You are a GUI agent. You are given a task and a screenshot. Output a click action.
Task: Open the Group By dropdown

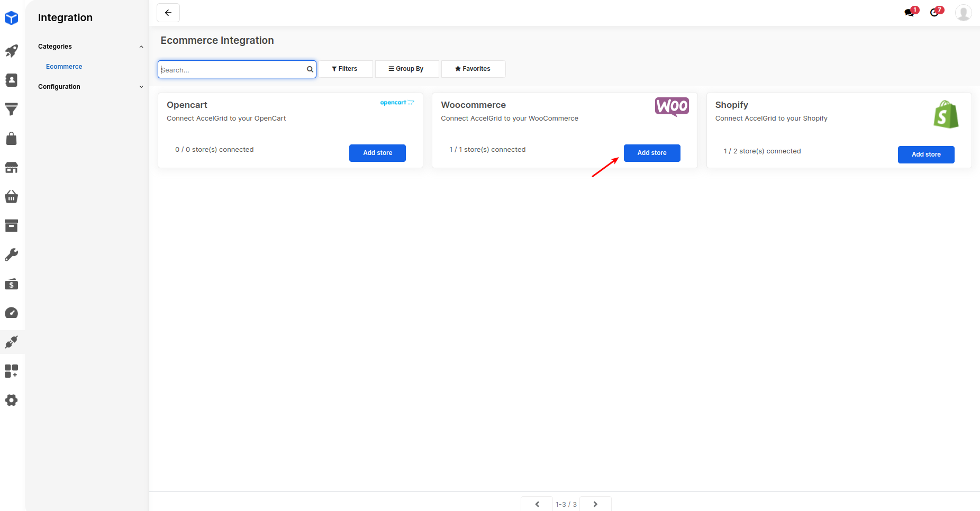406,69
